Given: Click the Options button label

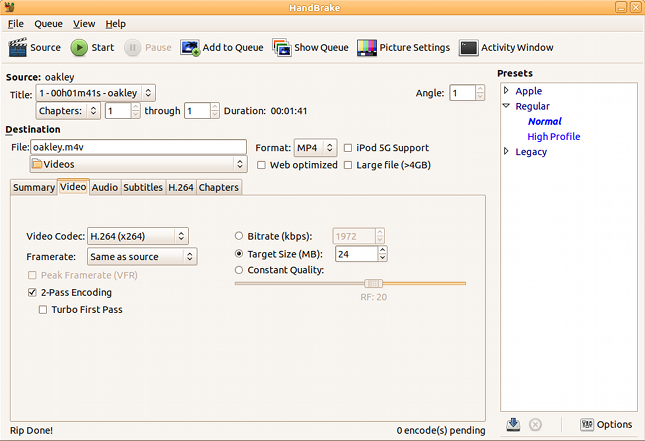Looking at the screenshot, I should click(x=614, y=424).
